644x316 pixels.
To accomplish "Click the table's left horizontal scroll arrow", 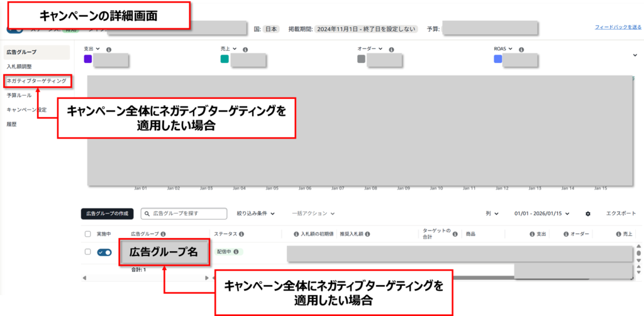I will coord(85,278).
